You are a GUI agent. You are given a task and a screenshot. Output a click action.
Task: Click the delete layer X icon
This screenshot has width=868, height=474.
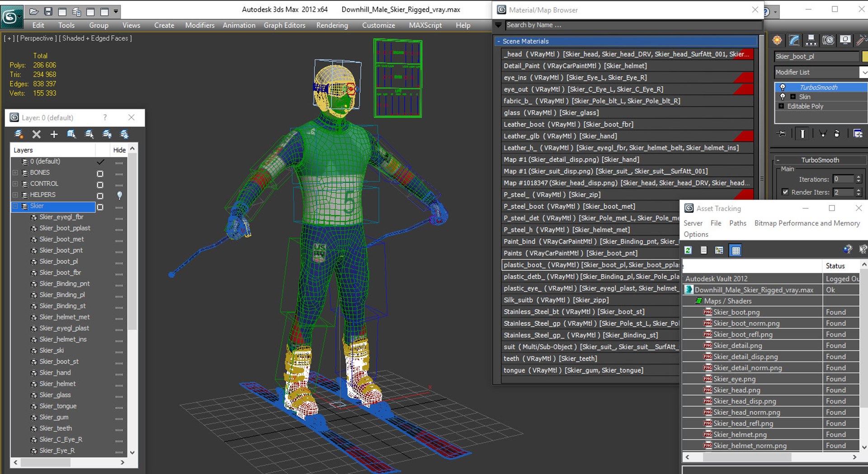37,134
